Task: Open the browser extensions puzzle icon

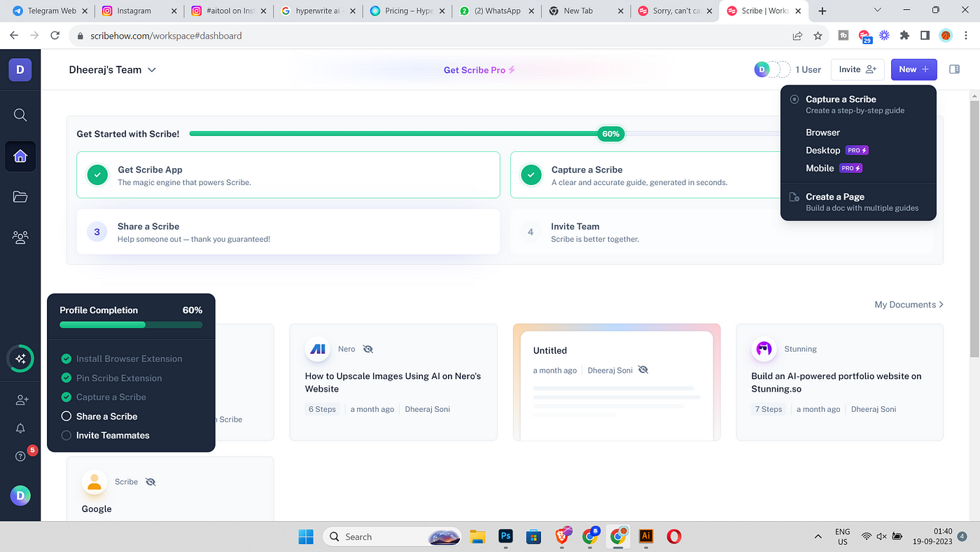Action: click(x=904, y=36)
